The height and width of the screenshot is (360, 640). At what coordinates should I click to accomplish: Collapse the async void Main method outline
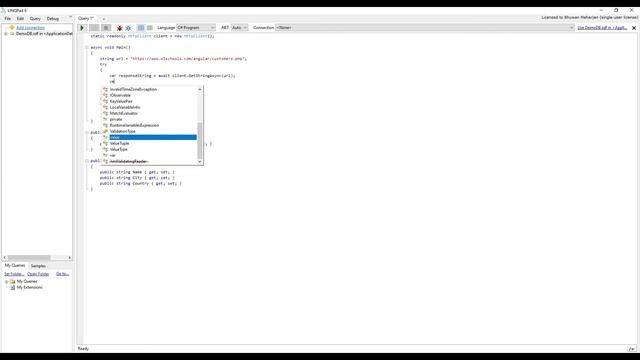point(87,47)
